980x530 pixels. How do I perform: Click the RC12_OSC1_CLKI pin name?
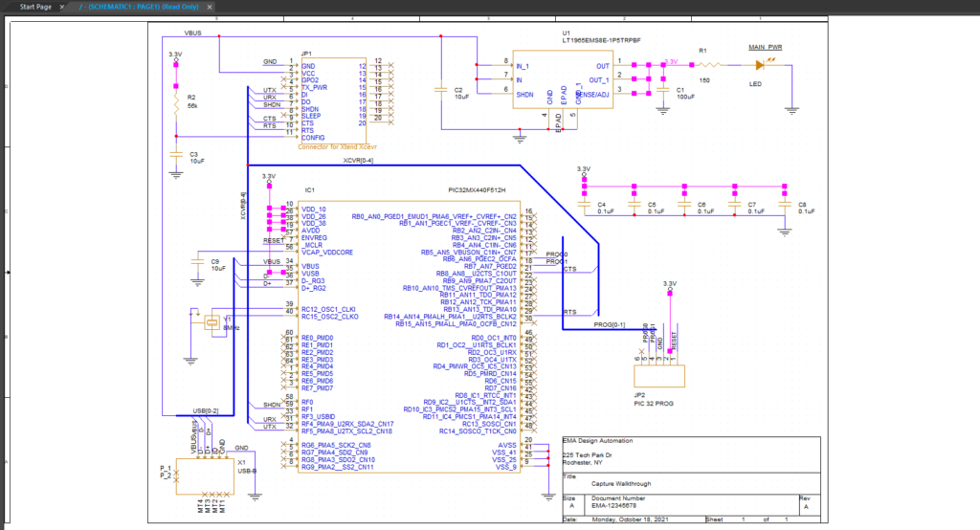[x=328, y=309]
